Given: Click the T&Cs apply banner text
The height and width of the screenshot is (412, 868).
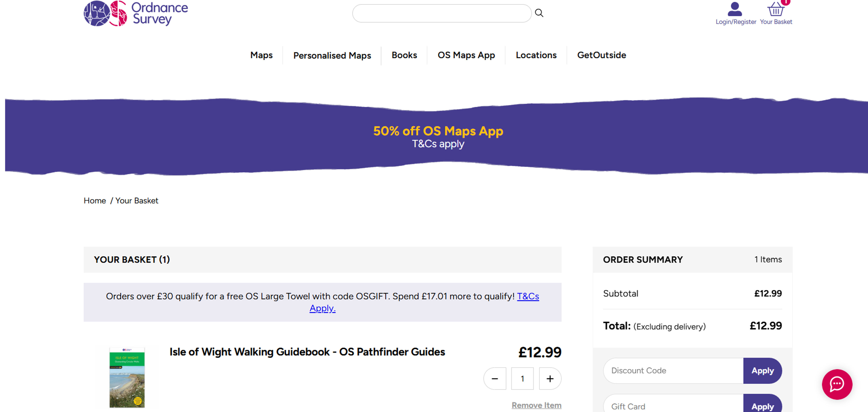Looking at the screenshot, I should (438, 144).
